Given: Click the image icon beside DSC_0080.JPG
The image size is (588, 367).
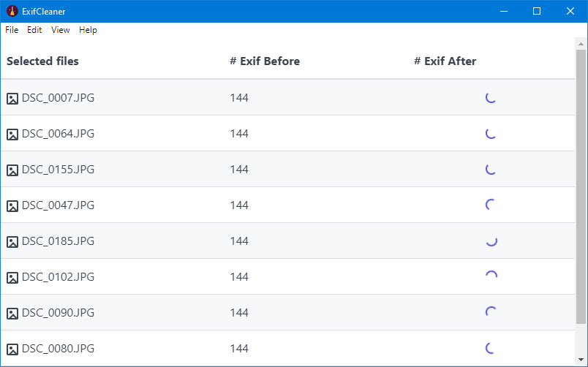Looking at the screenshot, I should [x=12, y=349].
